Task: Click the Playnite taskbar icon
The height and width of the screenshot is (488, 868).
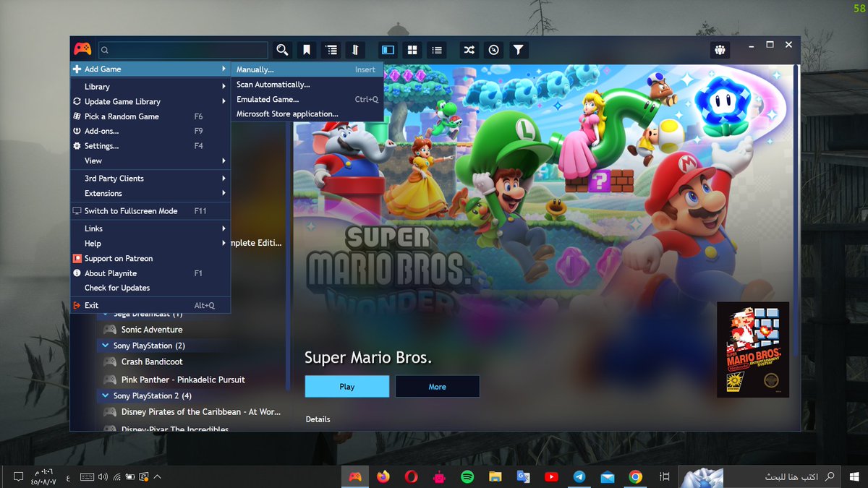Action: [x=355, y=476]
